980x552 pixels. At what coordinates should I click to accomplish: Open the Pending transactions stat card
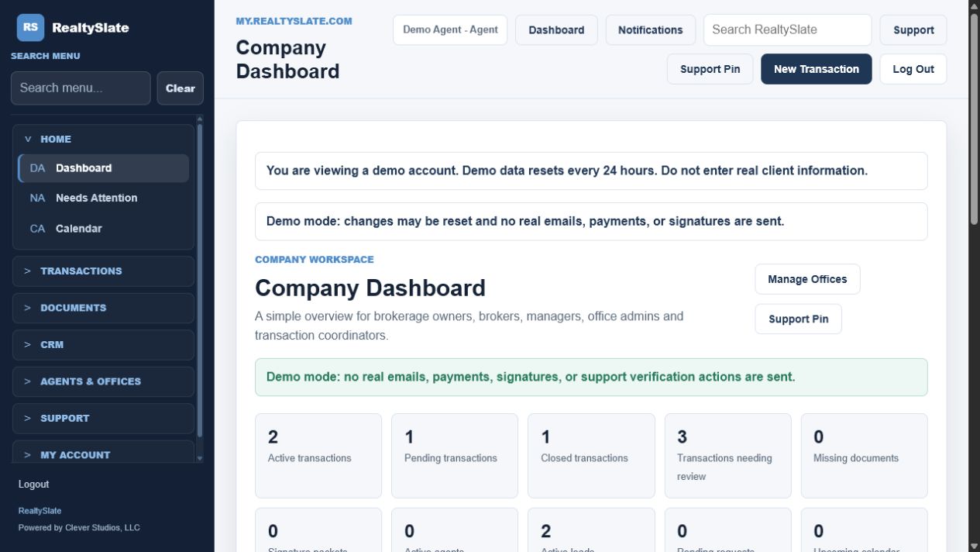455,456
